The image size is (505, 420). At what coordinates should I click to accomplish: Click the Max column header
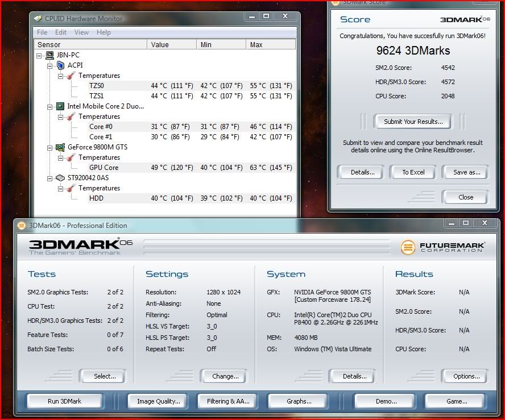(x=271, y=44)
